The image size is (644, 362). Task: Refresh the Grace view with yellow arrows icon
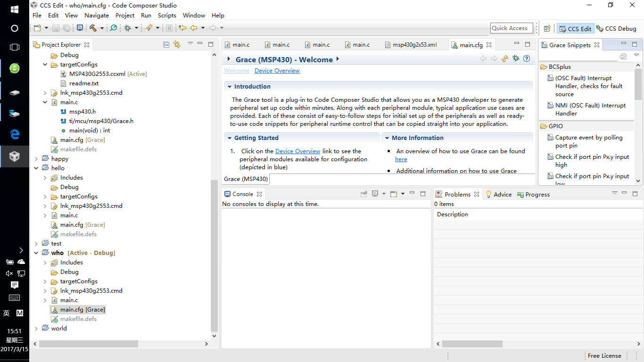coord(505,59)
